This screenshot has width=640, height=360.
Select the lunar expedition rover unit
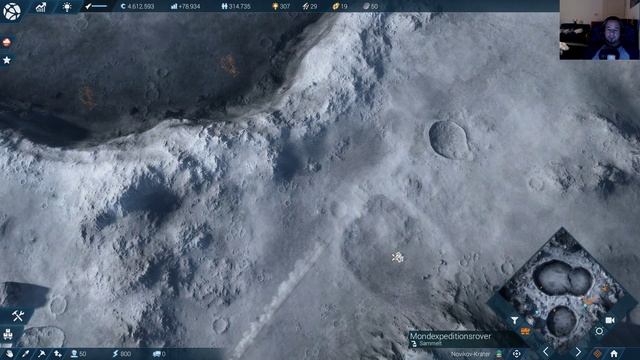[x=398, y=257]
